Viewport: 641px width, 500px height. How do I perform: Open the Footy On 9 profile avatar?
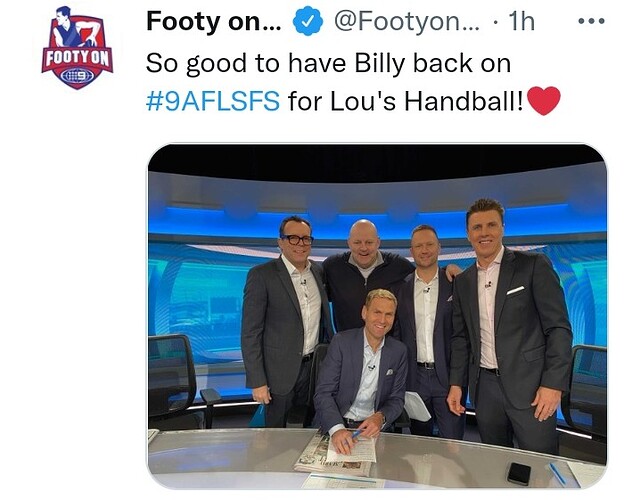tap(77, 47)
